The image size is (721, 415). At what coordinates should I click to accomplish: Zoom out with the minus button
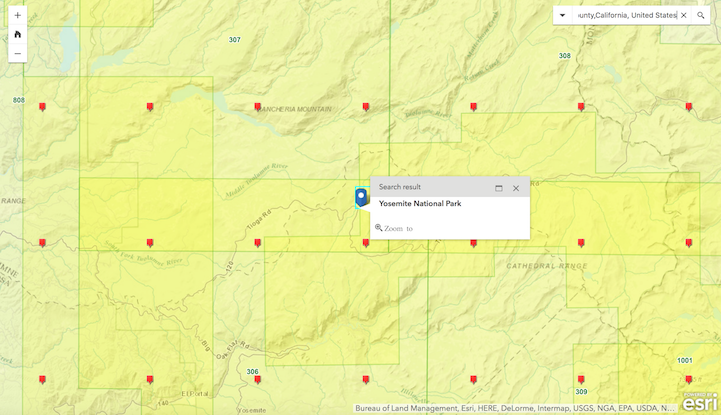pyautogui.click(x=17, y=54)
